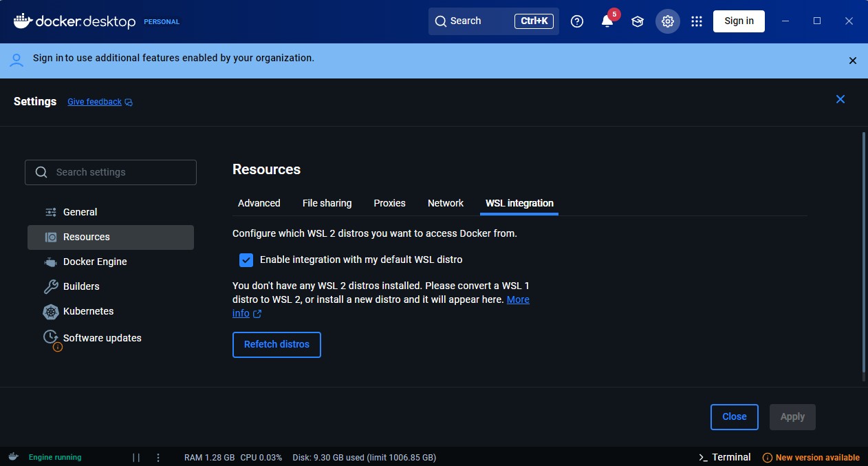Uncheck Enable integration with default WSL distro
This screenshot has height=466, width=868.
click(x=246, y=260)
